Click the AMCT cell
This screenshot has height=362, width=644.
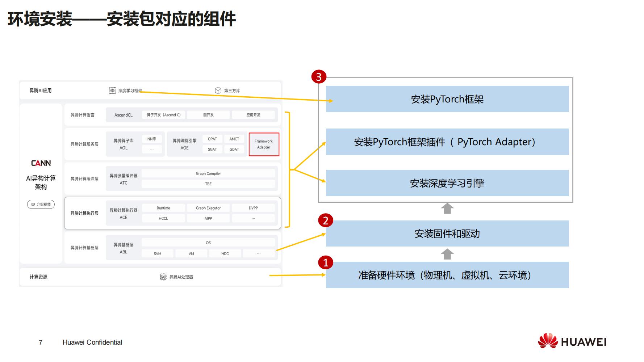pos(234,139)
